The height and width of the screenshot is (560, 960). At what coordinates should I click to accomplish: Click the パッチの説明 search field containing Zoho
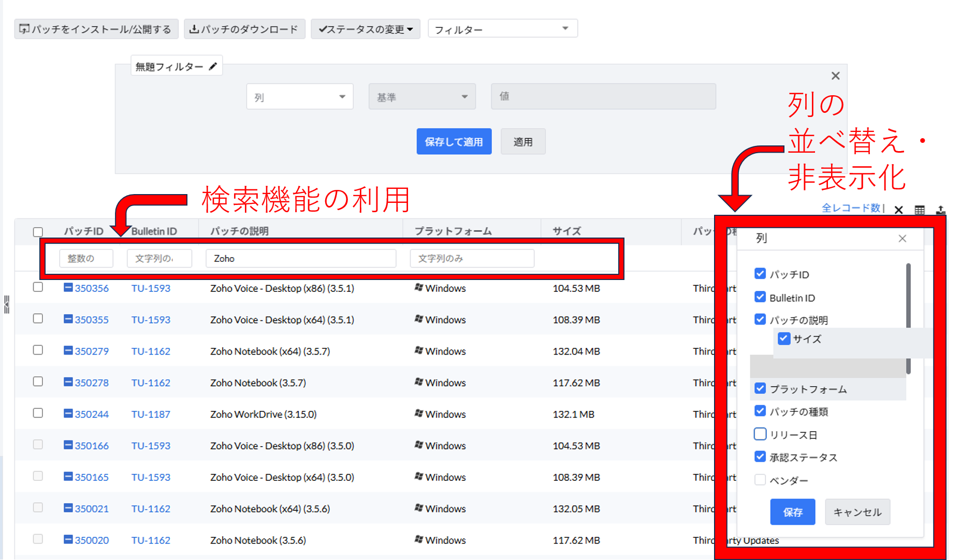301,258
